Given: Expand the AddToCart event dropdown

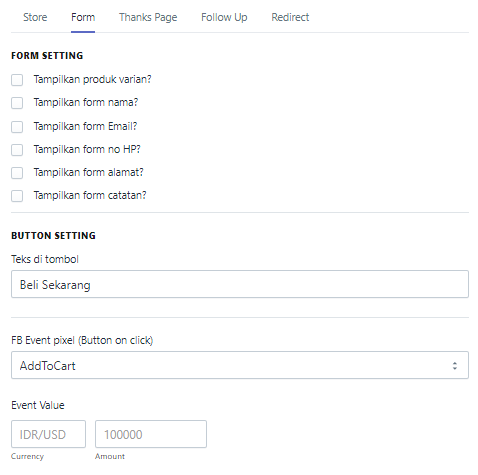Looking at the screenshot, I should click(240, 365).
